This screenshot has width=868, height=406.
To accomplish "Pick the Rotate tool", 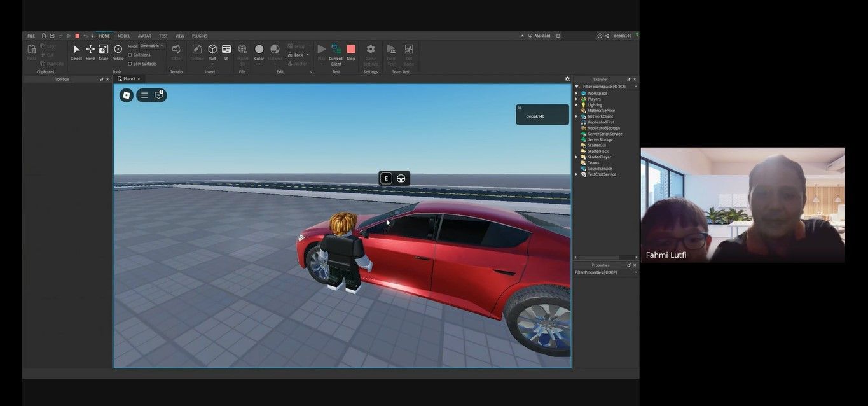I will click(x=118, y=52).
